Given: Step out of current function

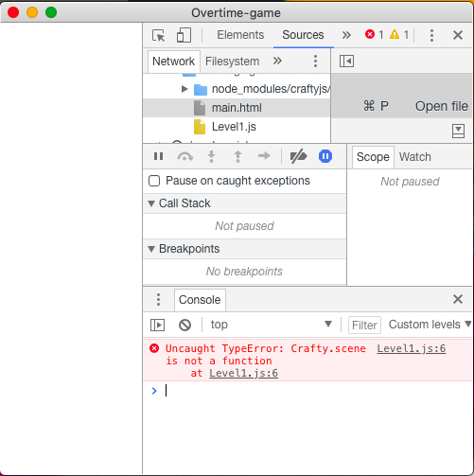Looking at the screenshot, I should tap(237, 156).
